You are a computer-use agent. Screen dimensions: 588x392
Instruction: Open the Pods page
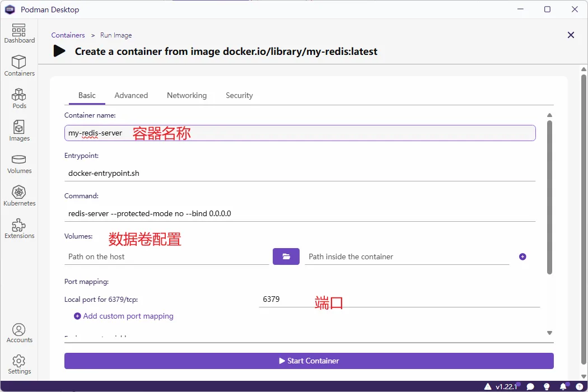(x=19, y=99)
